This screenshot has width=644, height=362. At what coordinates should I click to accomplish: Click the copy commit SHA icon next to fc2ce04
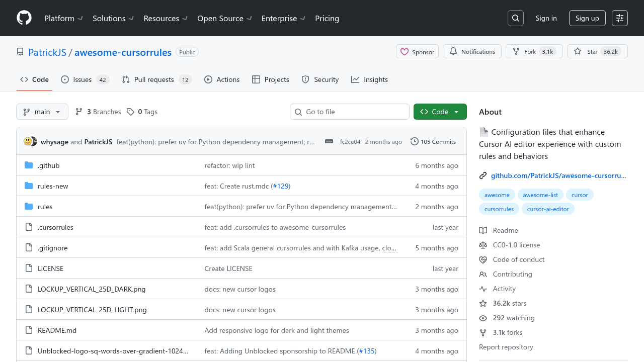click(329, 141)
